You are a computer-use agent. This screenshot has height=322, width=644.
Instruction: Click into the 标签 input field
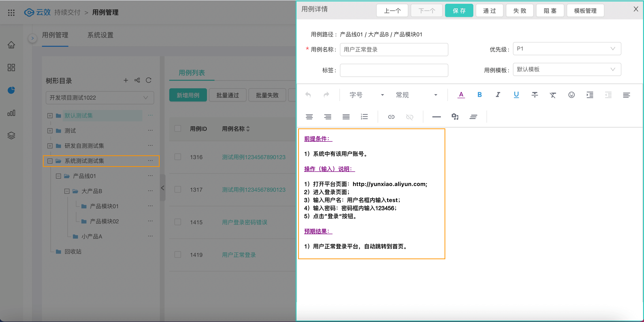point(394,70)
